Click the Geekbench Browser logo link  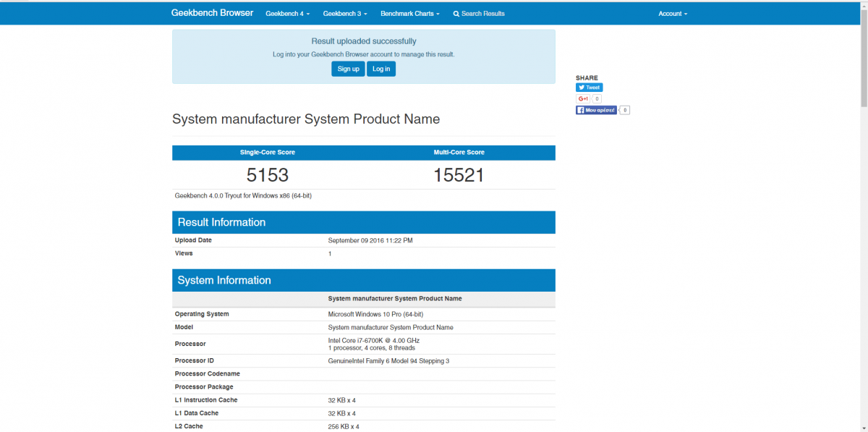pyautogui.click(x=212, y=13)
